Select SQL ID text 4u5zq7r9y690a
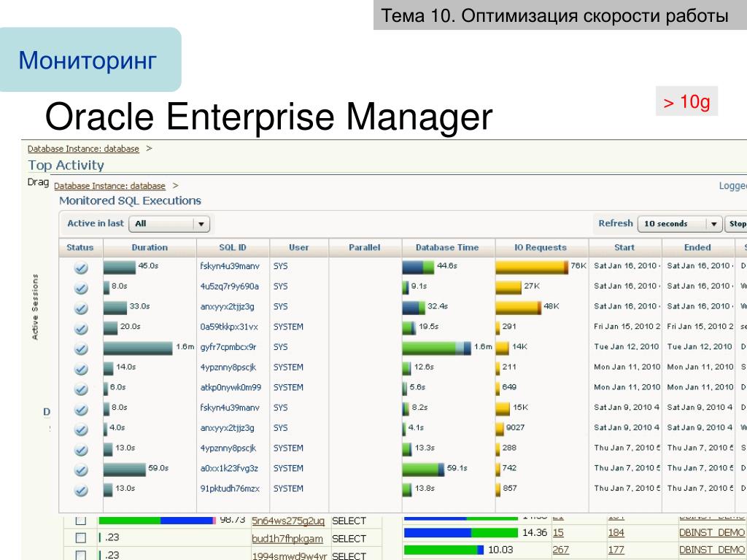The width and height of the screenshot is (747, 560). pyautogui.click(x=229, y=286)
